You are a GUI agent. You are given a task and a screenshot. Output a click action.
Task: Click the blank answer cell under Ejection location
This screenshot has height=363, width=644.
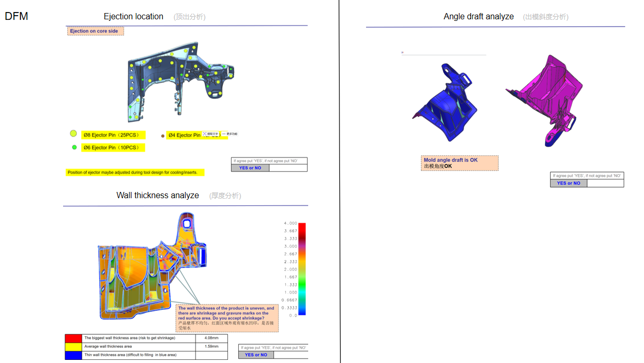click(288, 168)
